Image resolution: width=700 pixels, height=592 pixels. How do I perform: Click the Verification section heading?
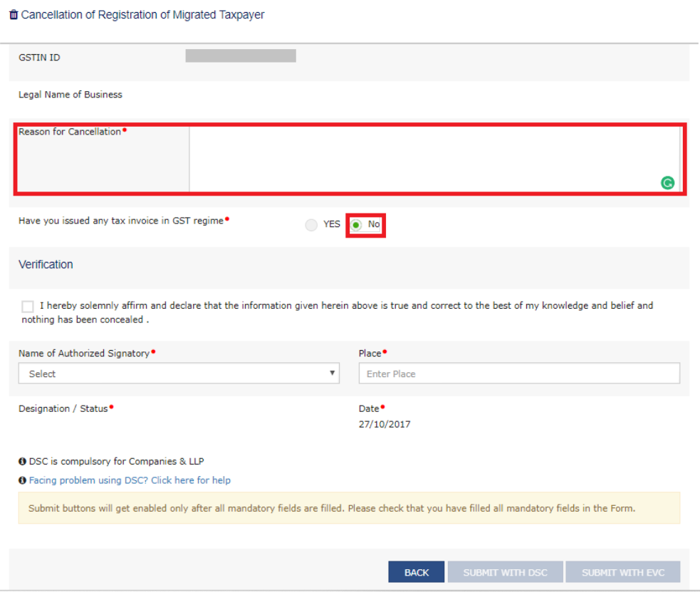tap(46, 265)
